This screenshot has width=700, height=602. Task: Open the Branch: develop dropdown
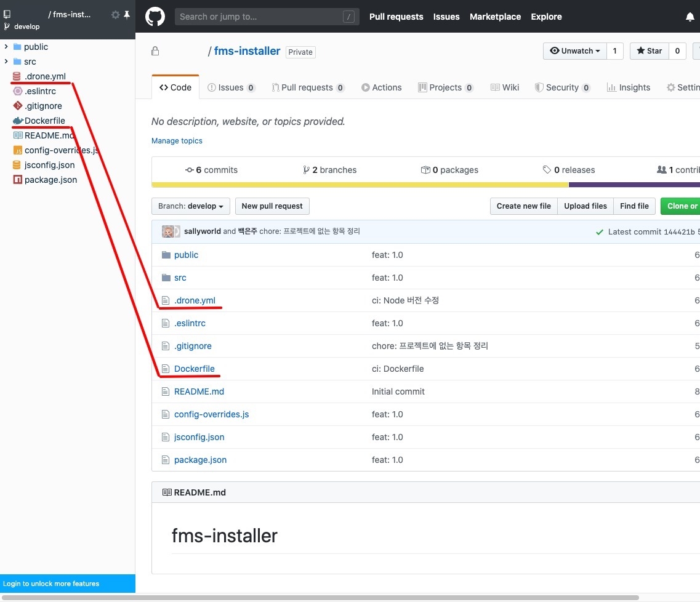[191, 206]
